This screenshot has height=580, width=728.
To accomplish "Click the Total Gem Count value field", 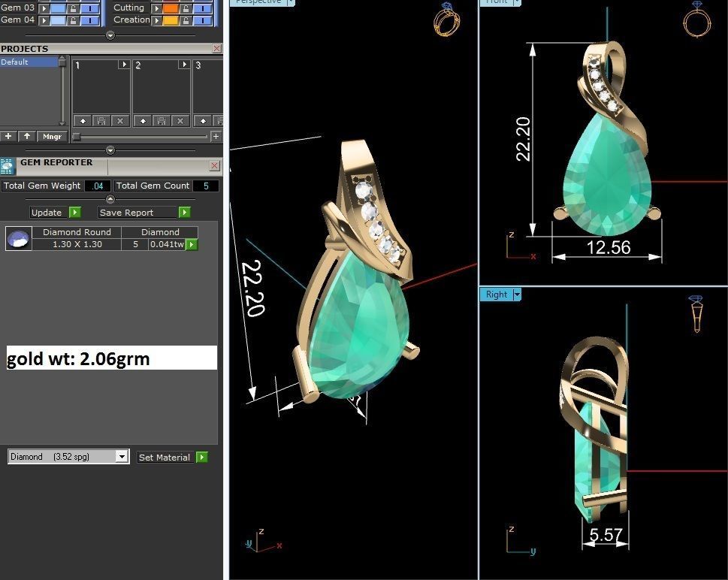I will 206,186.
